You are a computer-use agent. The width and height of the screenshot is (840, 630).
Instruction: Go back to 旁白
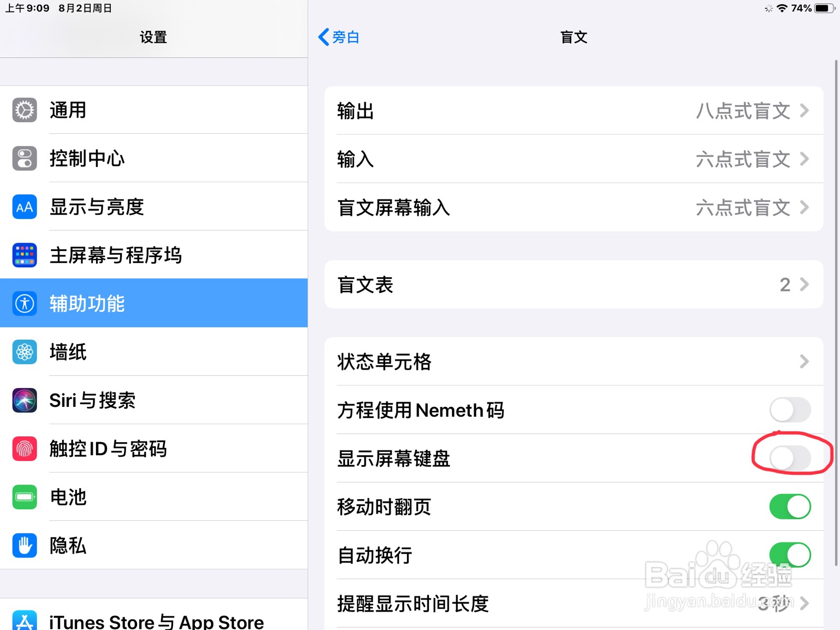click(339, 37)
